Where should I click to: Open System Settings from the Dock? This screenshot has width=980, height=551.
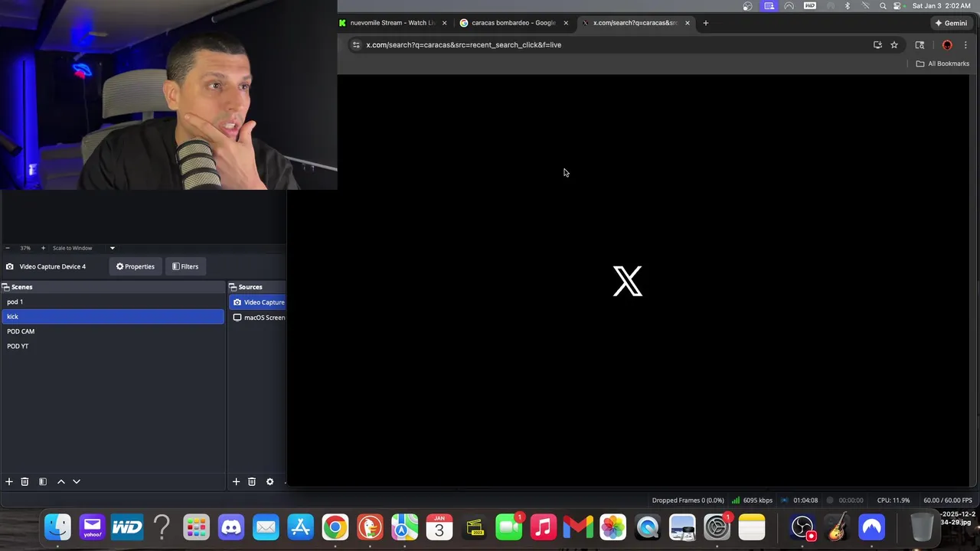click(x=717, y=527)
